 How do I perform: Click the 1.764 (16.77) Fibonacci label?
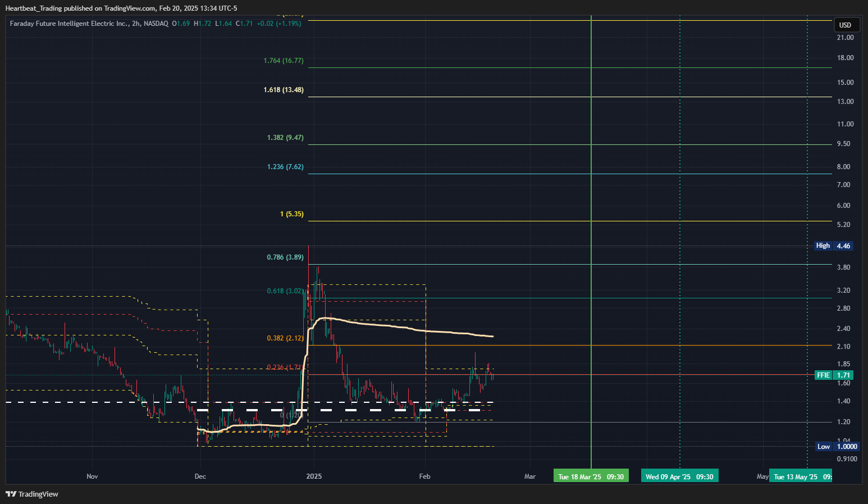pyautogui.click(x=284, y=61)
